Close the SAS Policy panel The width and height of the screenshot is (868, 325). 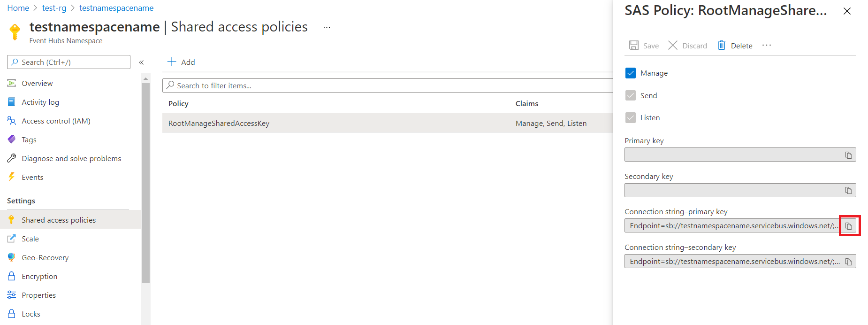click(847, 11)
